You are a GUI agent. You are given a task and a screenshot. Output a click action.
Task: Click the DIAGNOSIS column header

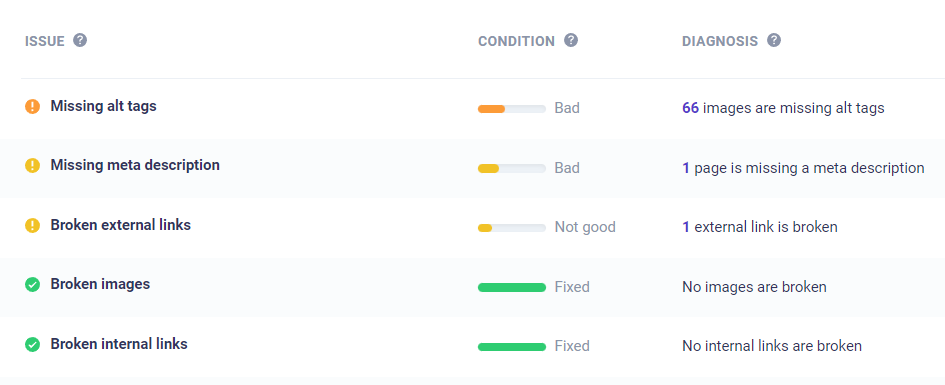point(720,42)
